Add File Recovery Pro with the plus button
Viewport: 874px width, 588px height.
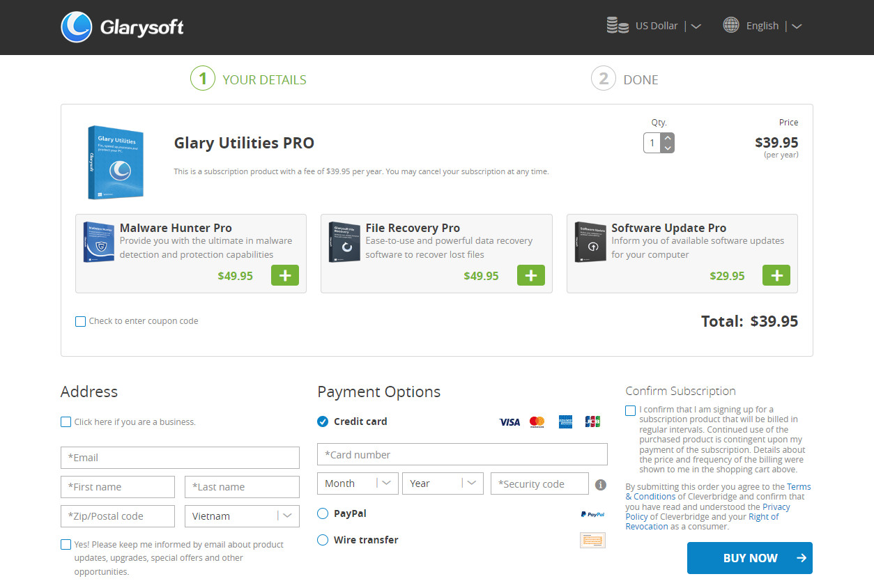point(531,275)
